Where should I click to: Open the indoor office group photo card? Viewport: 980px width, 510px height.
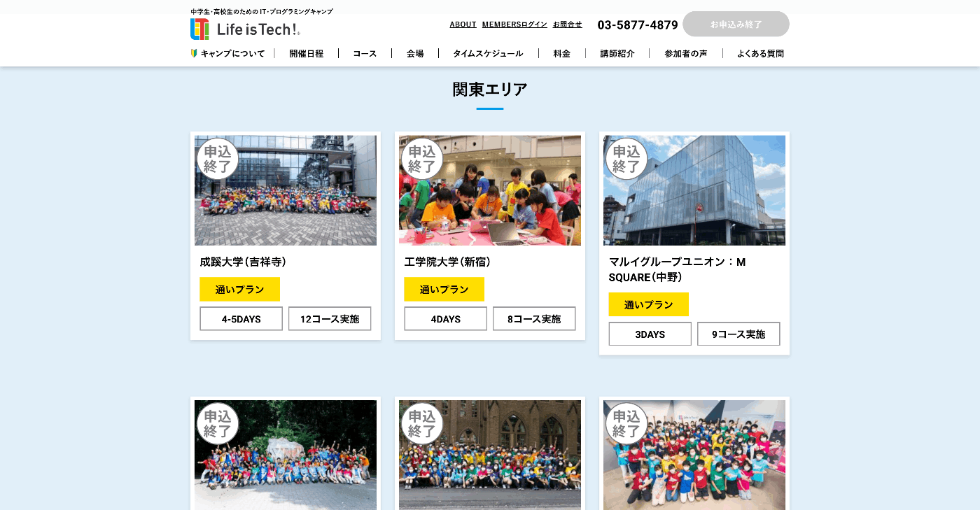coord(694,455)
